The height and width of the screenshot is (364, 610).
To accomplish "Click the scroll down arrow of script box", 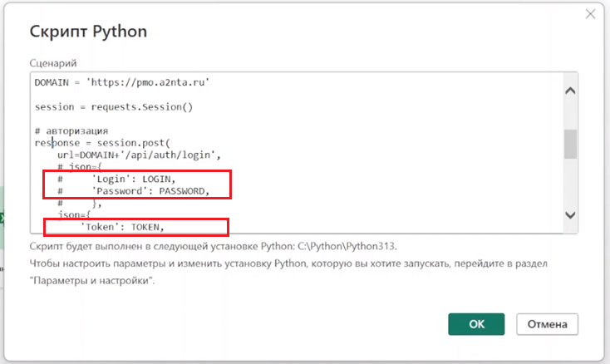I will pos(570,215).
